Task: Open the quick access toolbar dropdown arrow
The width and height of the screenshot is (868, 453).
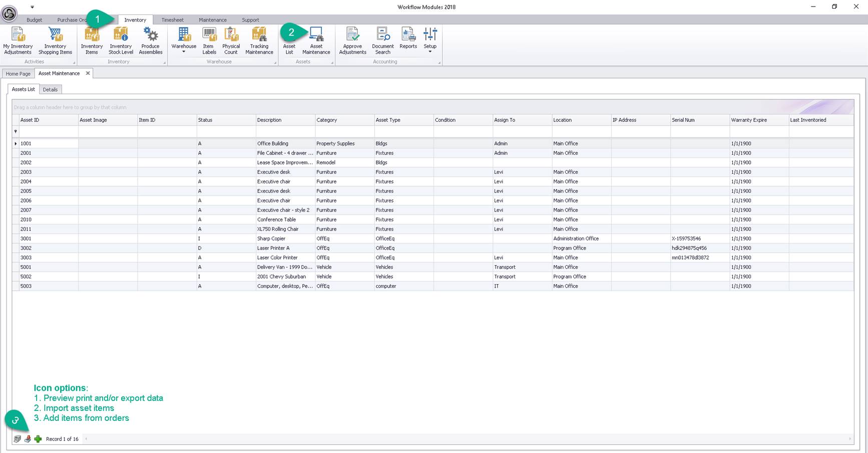Action: click(32, 7)
